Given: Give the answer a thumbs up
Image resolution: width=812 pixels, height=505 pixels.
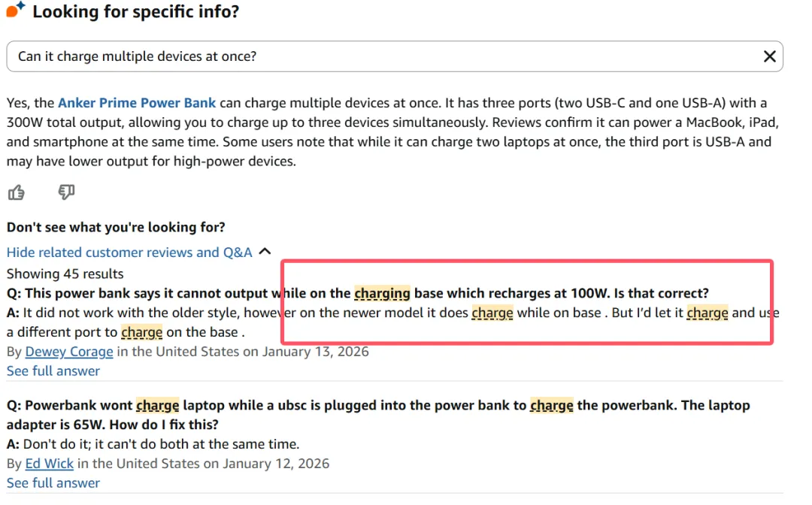Looking at the screenshot, I should [16, 193].
